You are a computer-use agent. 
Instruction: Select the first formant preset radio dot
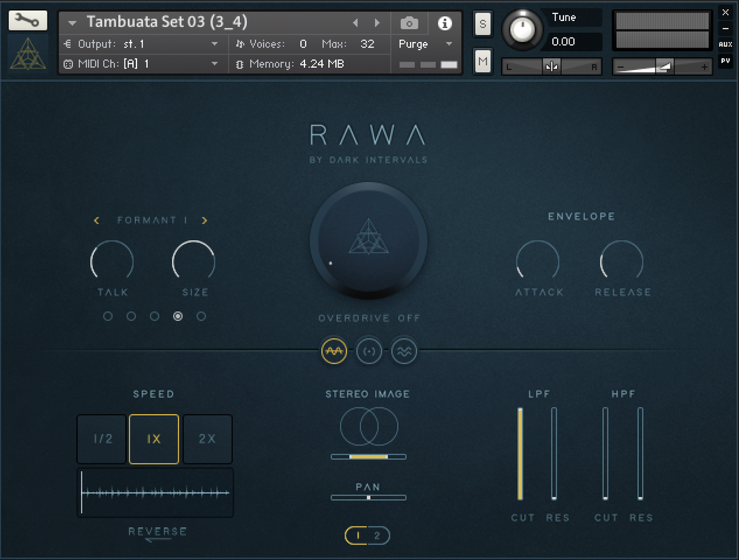point(108,316)
